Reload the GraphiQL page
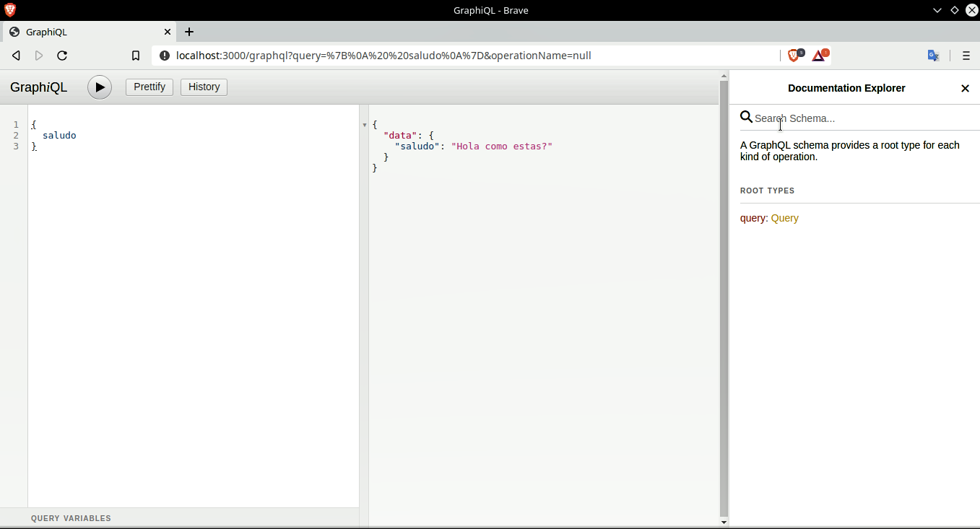 tap(62, 55)
